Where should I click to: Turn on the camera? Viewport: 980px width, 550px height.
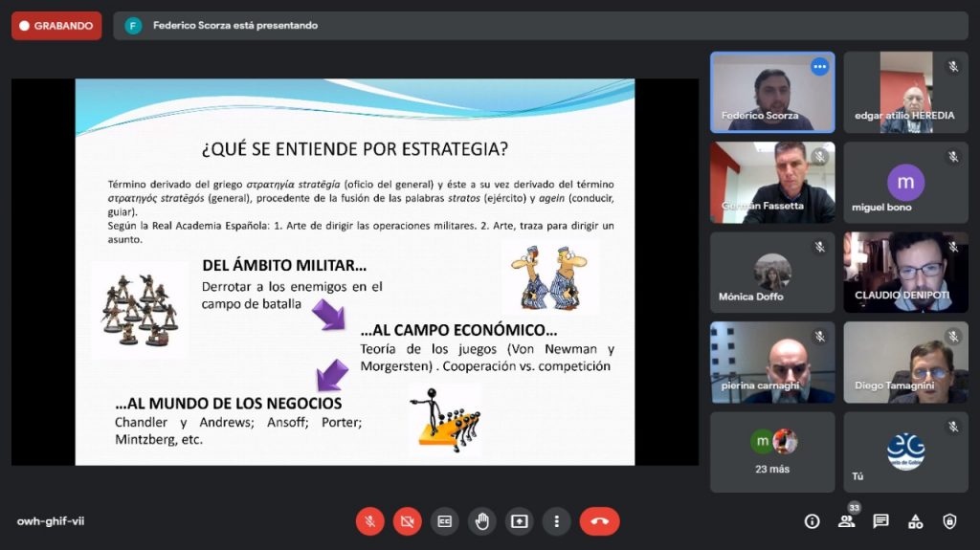coord(407,521)
